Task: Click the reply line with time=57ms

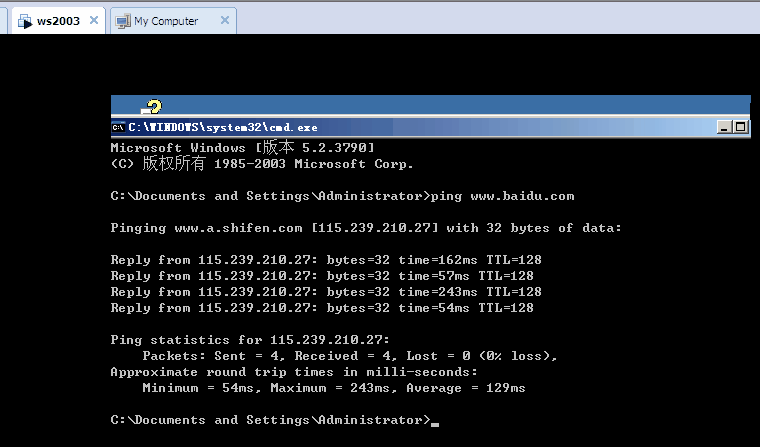Action: pyautogui.click(x=322, y=276)
